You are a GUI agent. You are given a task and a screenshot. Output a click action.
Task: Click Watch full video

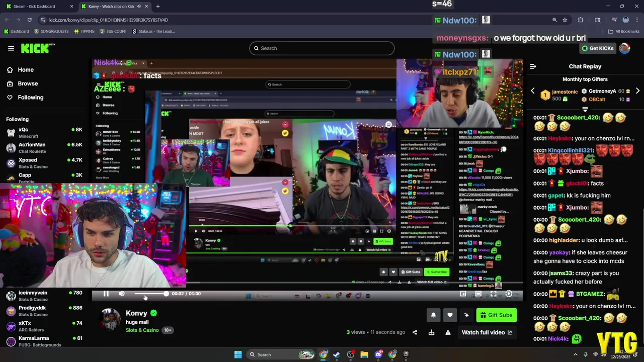[487, 332]
